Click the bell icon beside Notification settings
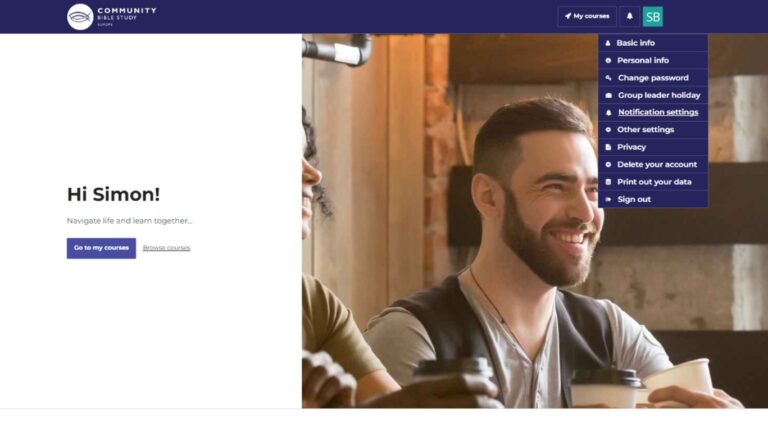Viewport: 768px width, 431px height. [x=608, y=113]
